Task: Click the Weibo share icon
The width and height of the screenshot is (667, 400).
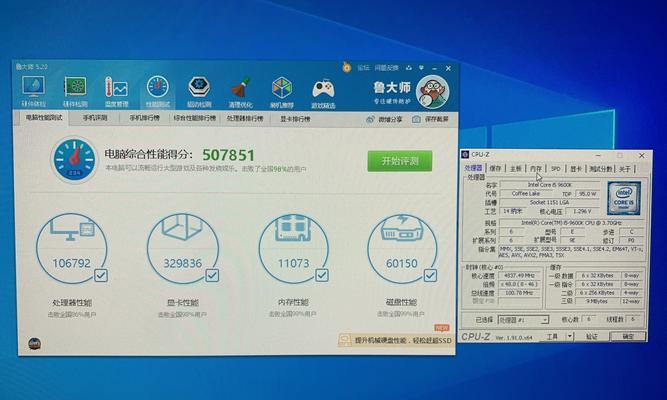Action: [x=370, y=120]
